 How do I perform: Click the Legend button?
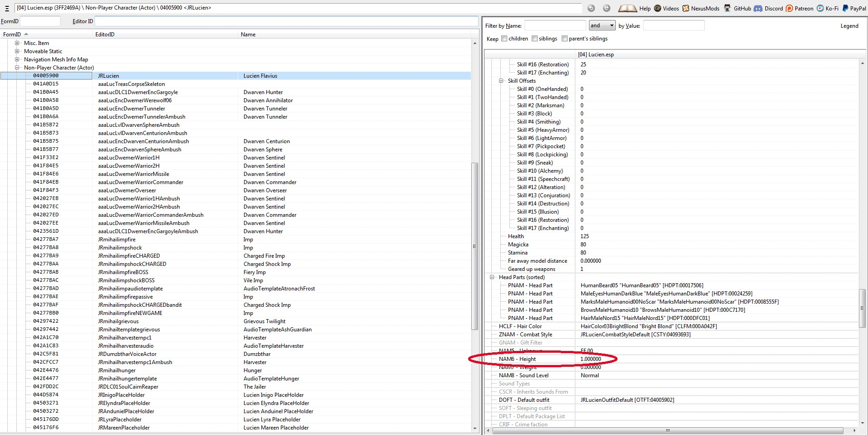click(x=849, y=26)
